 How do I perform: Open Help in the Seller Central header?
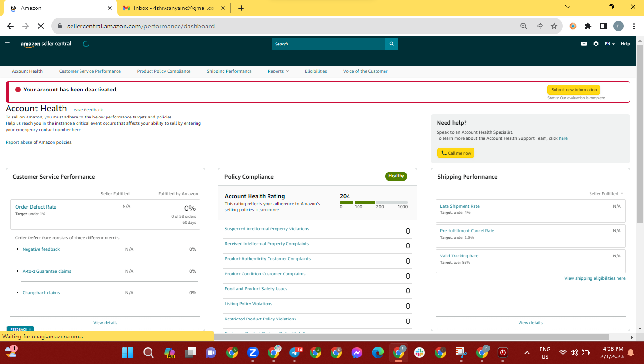click(626, 44)
